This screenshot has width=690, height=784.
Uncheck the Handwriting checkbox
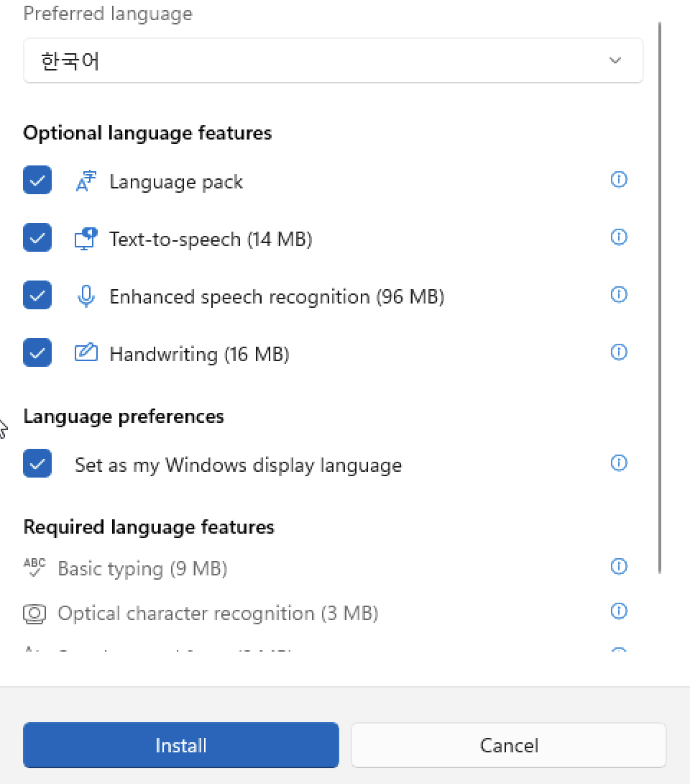coord(37,352)
